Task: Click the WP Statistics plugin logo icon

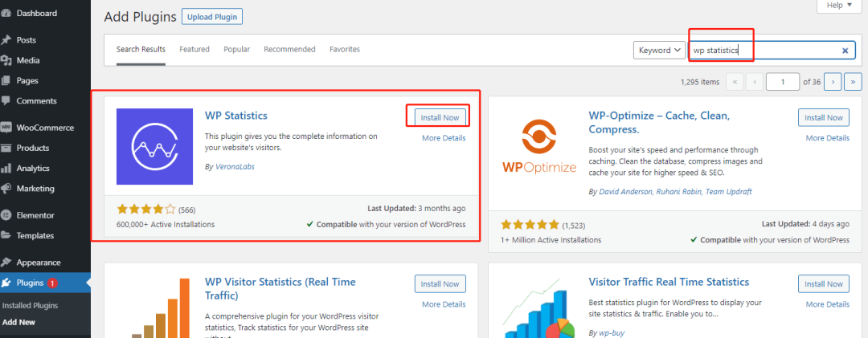Action: [153, 145]
